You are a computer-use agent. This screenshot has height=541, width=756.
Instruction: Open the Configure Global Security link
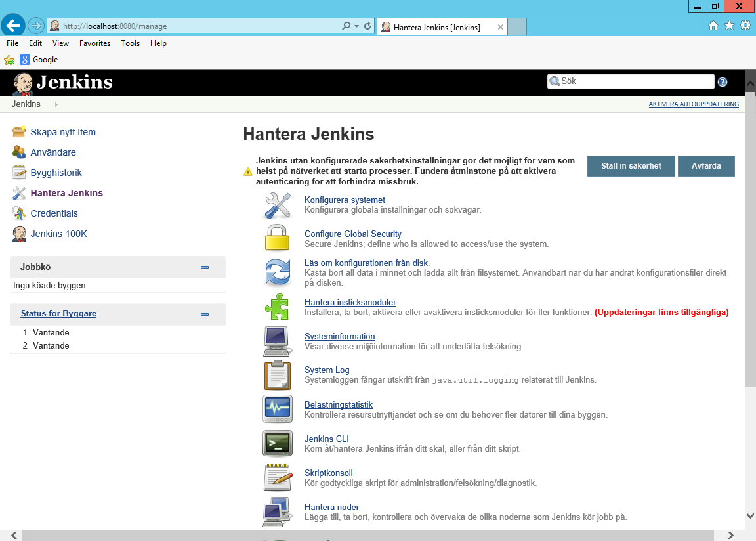pos(353,234)
